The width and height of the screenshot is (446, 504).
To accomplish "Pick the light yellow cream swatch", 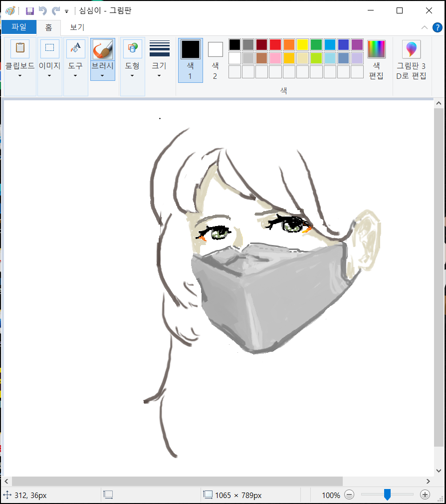I will (x=303, y=58).
